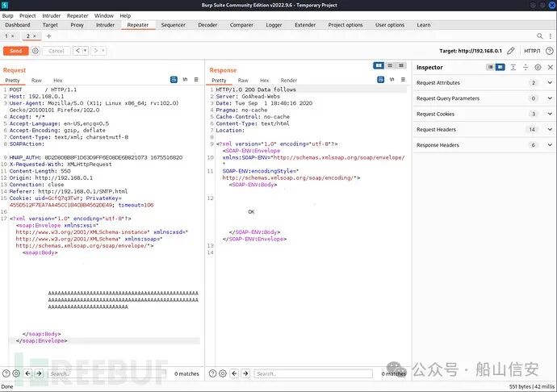The height and width of the screenshot is (392, 557).
Task: Click the Response search input field
Action: [x=313, y=373]
